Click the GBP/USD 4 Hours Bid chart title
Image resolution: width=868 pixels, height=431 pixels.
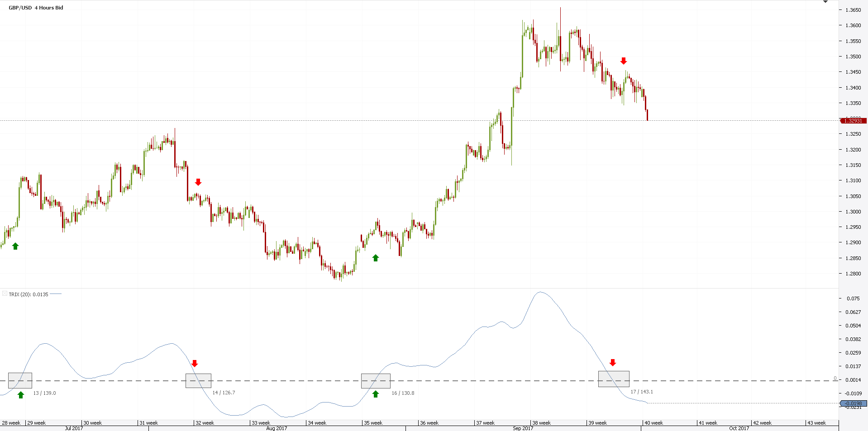pyautogui.click(x=36, y=8)
